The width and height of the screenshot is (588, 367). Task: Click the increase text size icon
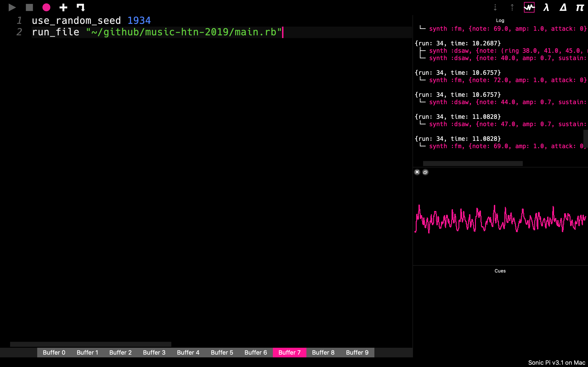[x=512, y=7]
